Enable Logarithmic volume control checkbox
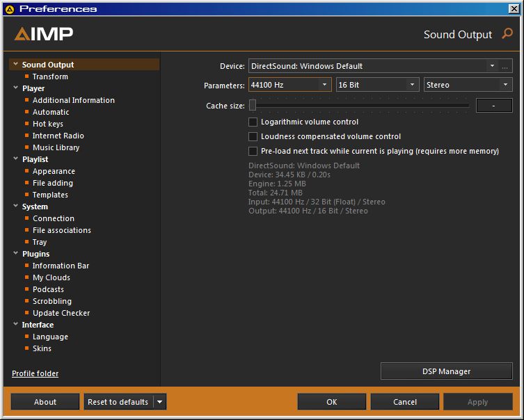Image resolution: width=524 pixels, height=420 pixels. (253, 122)
